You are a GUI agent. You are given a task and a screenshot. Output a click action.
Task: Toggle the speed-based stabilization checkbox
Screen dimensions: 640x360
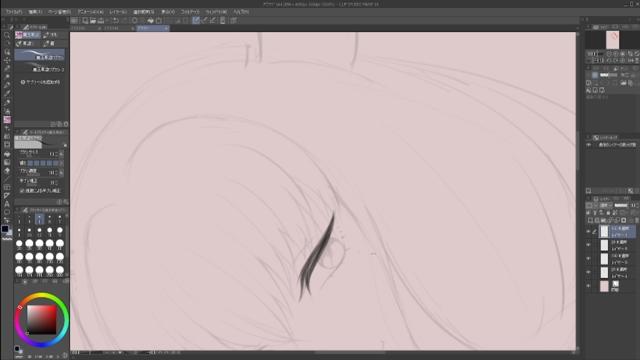point(22,191)
